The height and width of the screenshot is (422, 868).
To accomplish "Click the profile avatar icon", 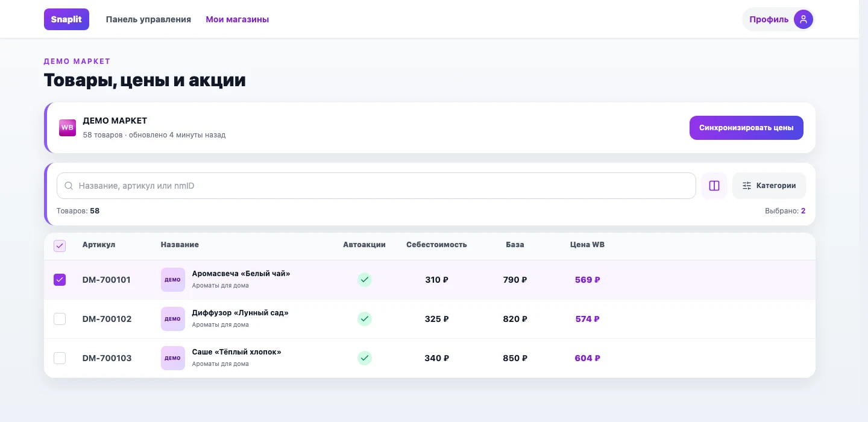I will [803, 19].
